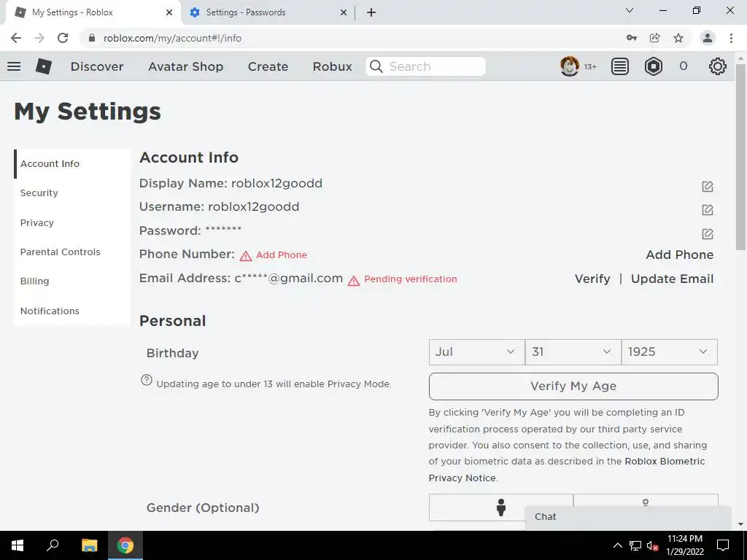Click the muted volume tray icon
Viewport: 747px width, 560px height.
click(x=652, y=545)
